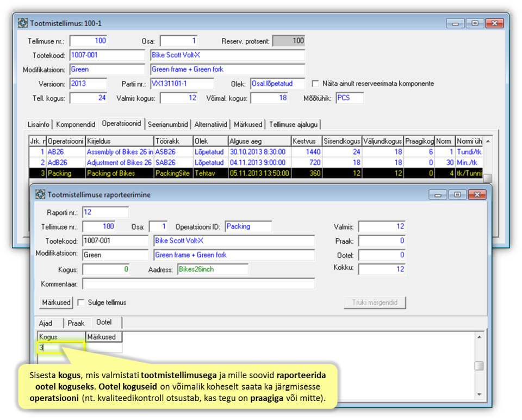Tick the Sulge tellimus checkbox
This screenshot has width=522, height=420.
80,302
